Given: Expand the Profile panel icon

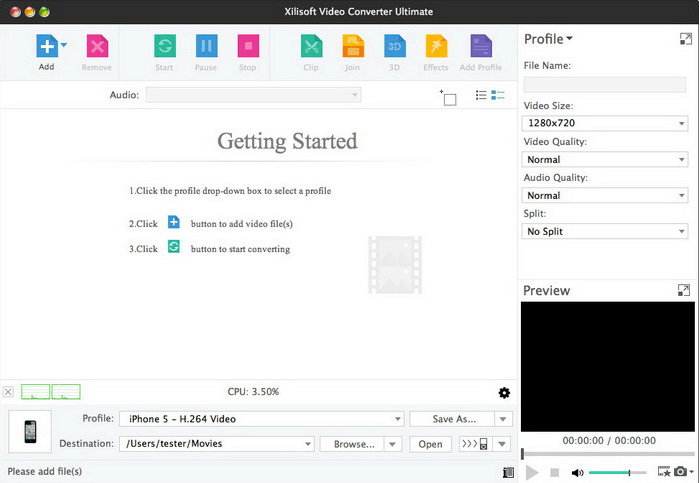Looking at the screenshot, I should pyautogui.click(x=686, y=39).
